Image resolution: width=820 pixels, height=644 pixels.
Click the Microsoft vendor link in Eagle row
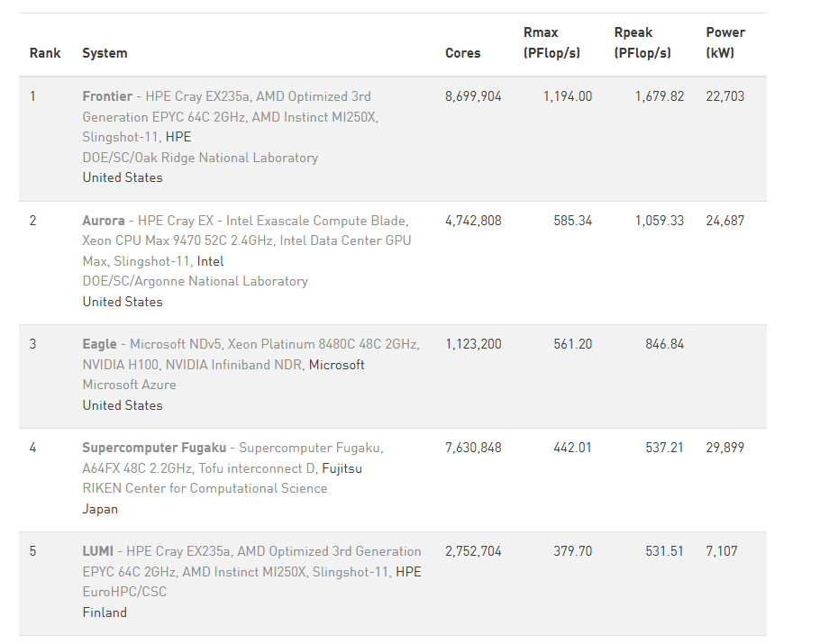point(337,365)
